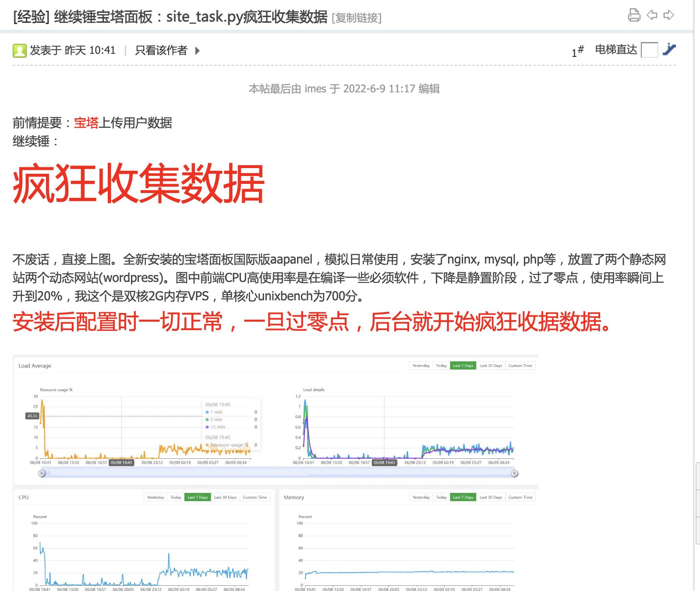Screen dimensions: 700x591
Task: Click the green author avatar icon
Action: pos(19,51)
